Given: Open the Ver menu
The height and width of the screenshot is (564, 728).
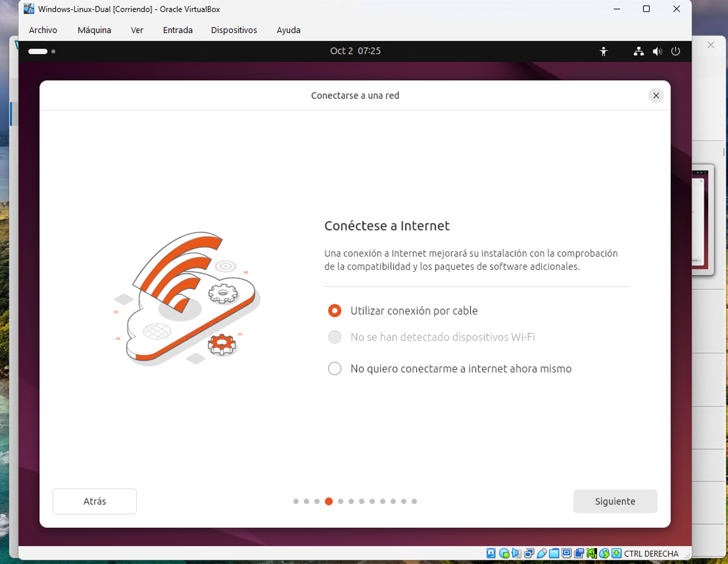Looking at the screenshot, I should pos(137,30).
